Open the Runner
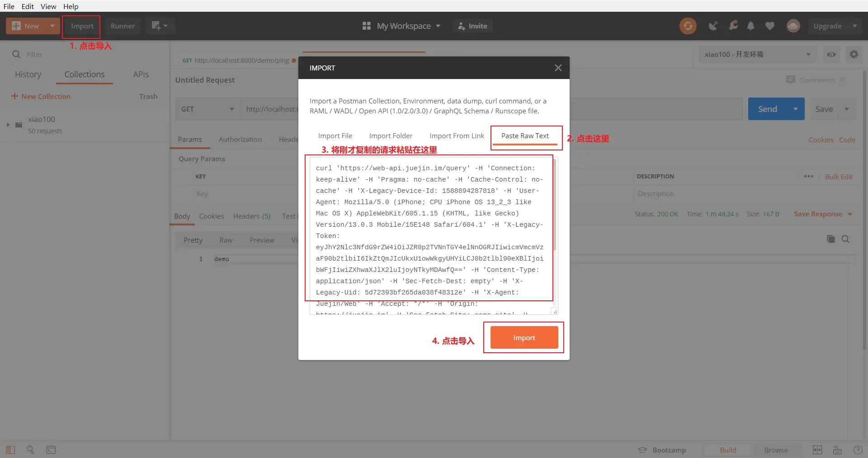The width and height of the screenshot is (868, 458). point(123,26)
